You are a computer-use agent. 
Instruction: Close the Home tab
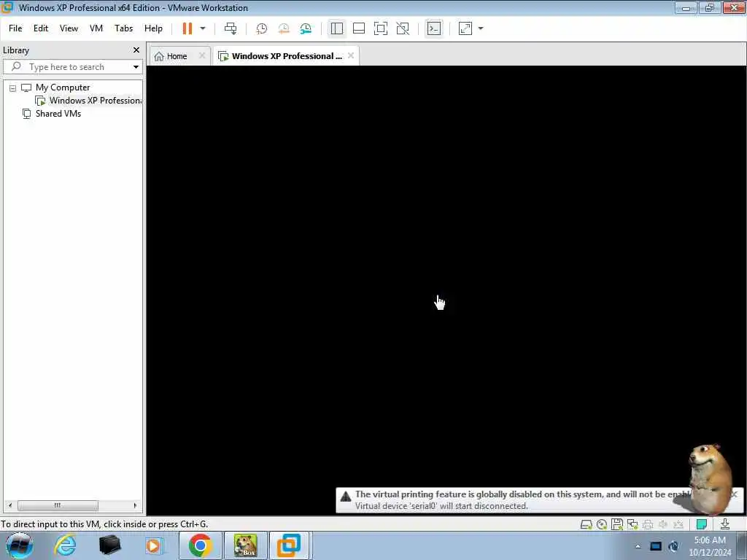tap(202, 55)
